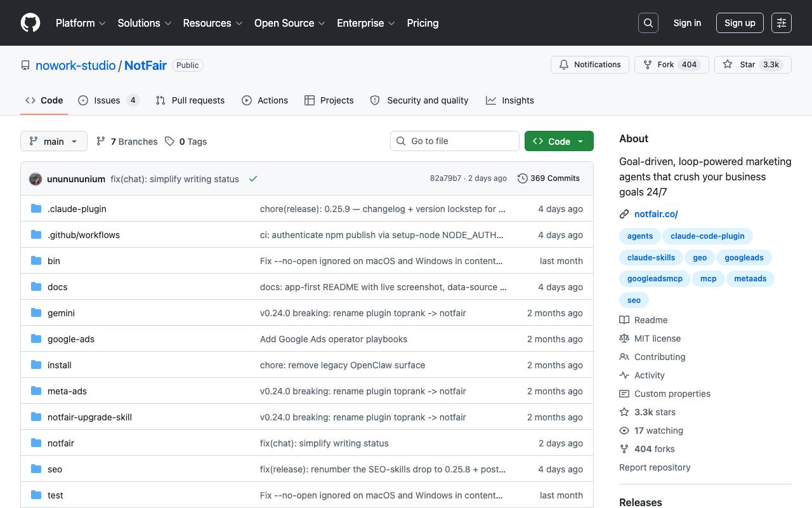Image resolution: width=812 pixels, height=508 pixels.
Task: Open the appearance settings icon beside Sign up
Action: 782,23
